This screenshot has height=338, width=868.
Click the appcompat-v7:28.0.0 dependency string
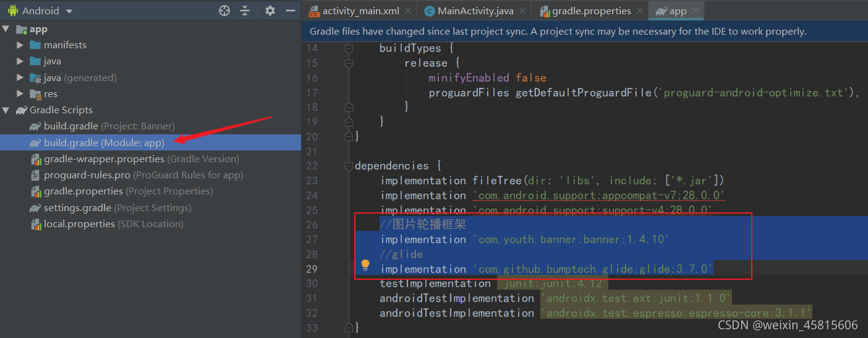click(x=599, y=196)
